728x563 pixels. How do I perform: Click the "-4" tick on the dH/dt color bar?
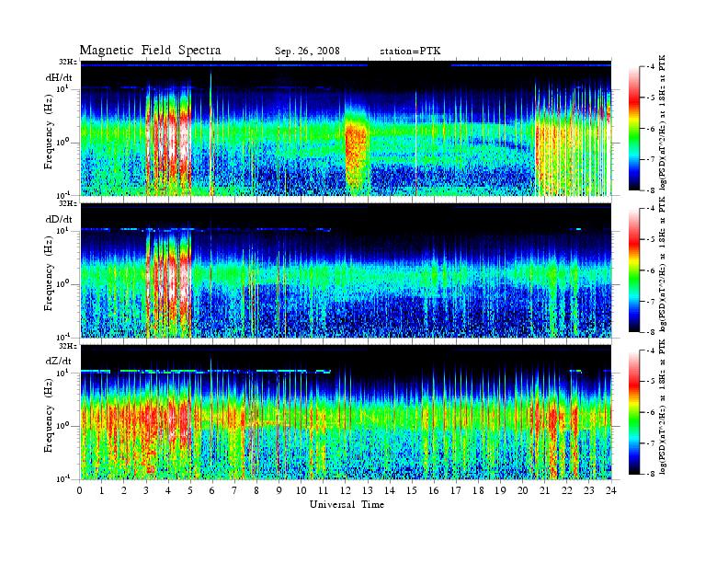pyautogui.click(x=651, y=67)
